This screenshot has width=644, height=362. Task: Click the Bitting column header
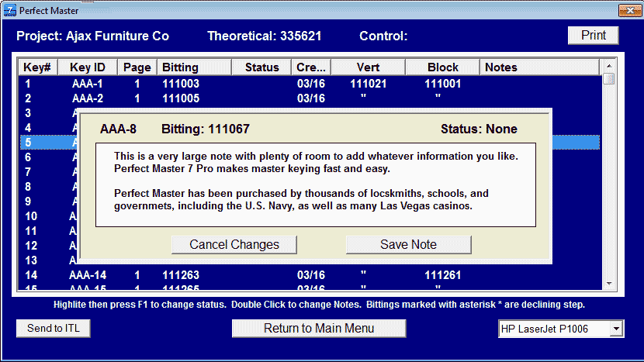click(194, 67)
